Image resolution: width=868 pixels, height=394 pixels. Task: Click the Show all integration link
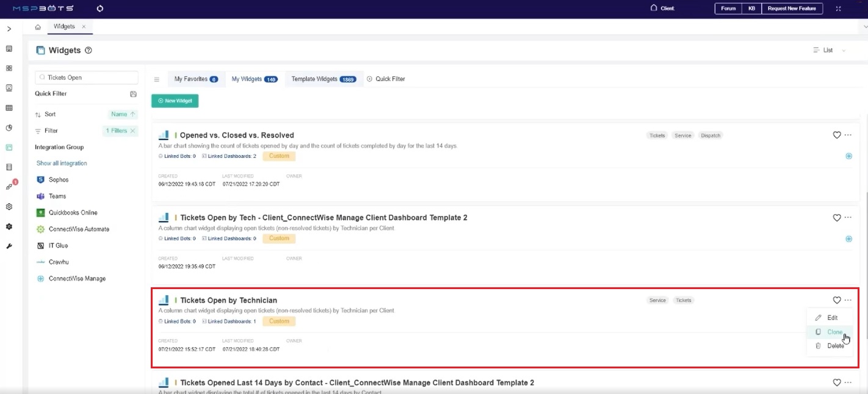(60, 163)
